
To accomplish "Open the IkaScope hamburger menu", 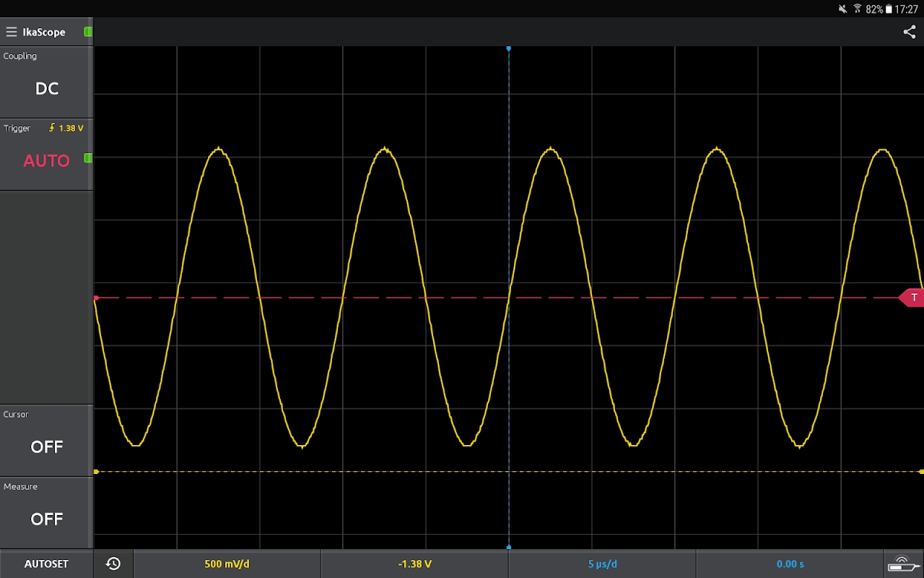I will [x=12, y=32].
